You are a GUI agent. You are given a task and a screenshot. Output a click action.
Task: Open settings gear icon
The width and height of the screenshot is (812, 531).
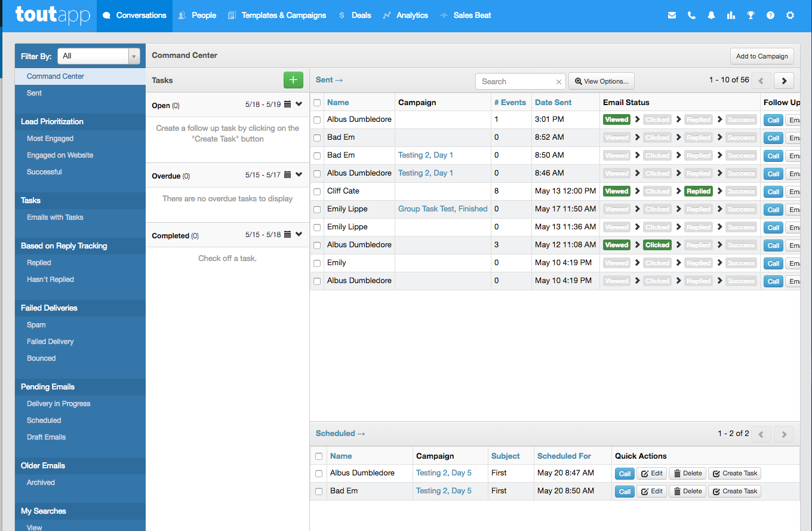(x=790, y=16)
